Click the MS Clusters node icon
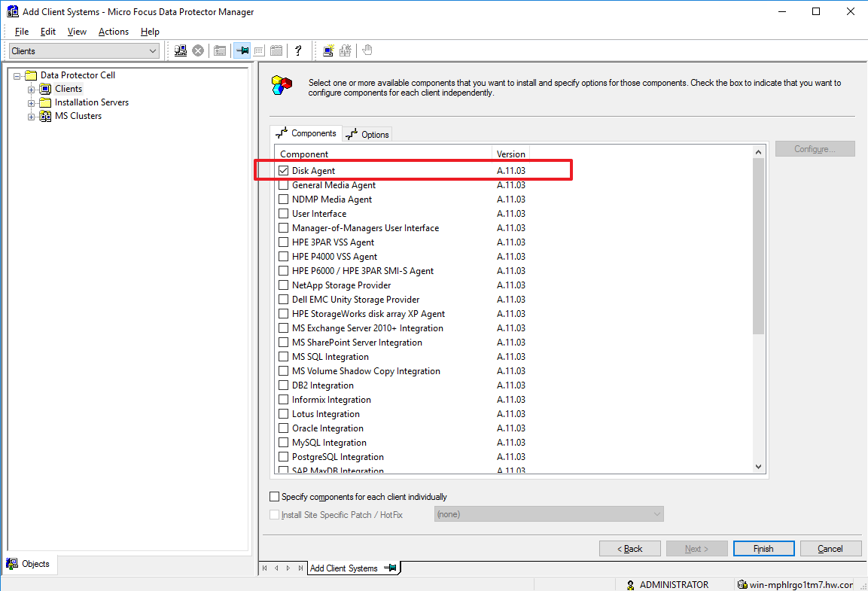This screenshot has width=868, height=591. (45, 116)
